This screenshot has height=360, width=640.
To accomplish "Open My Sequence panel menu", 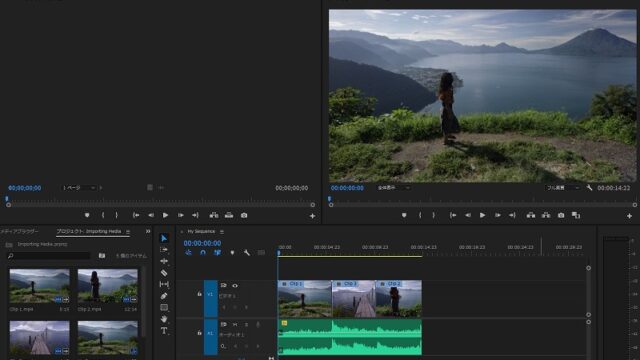I will [x=222, y=232].
